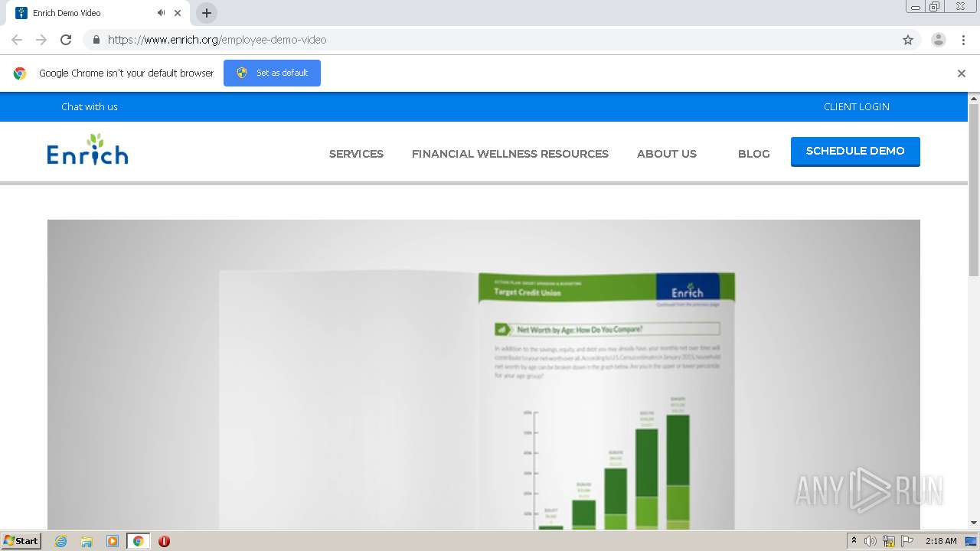Open FINANCIAL WELLNESS RESOURCES menu

[510, 154]
